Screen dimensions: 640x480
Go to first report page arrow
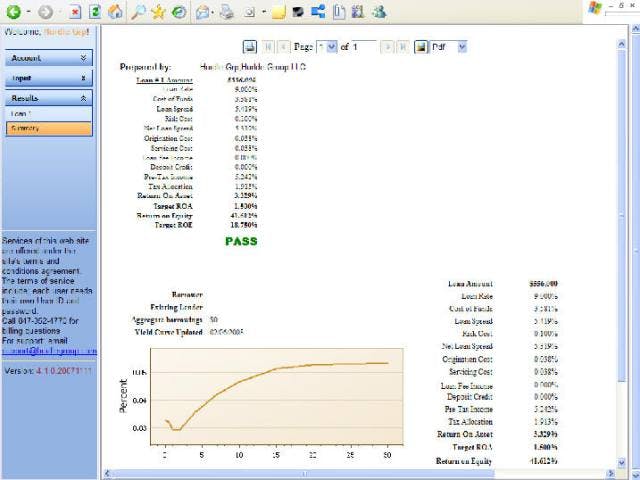pos(269,47)
